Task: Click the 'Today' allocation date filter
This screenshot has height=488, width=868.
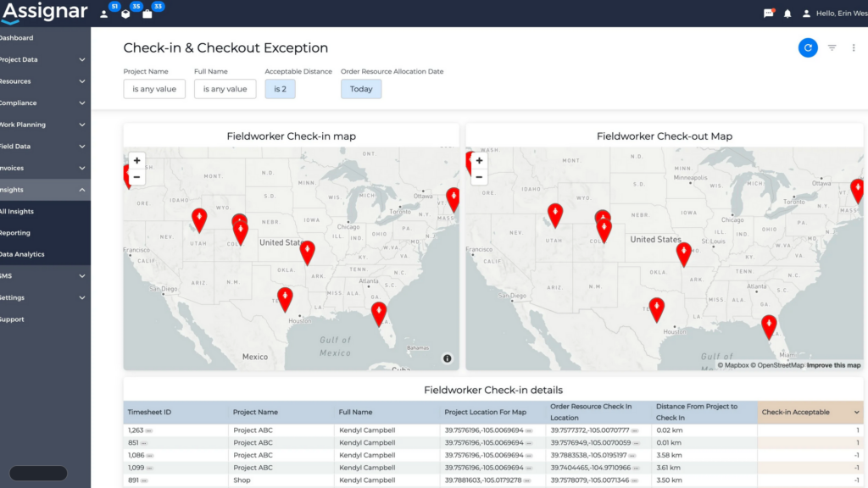Action: [x=361, y=89]
